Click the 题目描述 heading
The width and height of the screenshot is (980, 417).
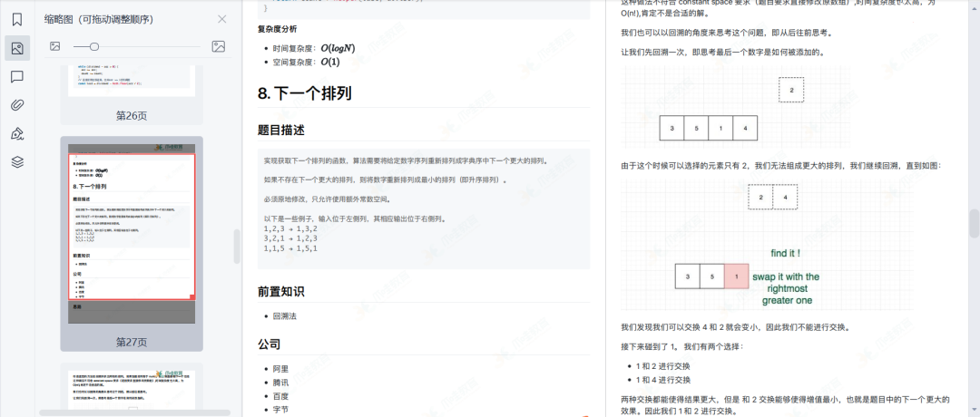pos(281,131)
